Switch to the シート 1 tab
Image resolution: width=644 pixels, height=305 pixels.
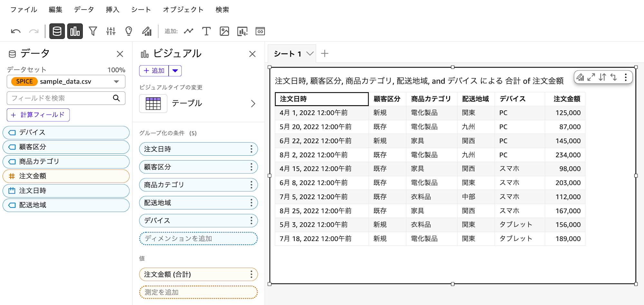pos(288,53)
